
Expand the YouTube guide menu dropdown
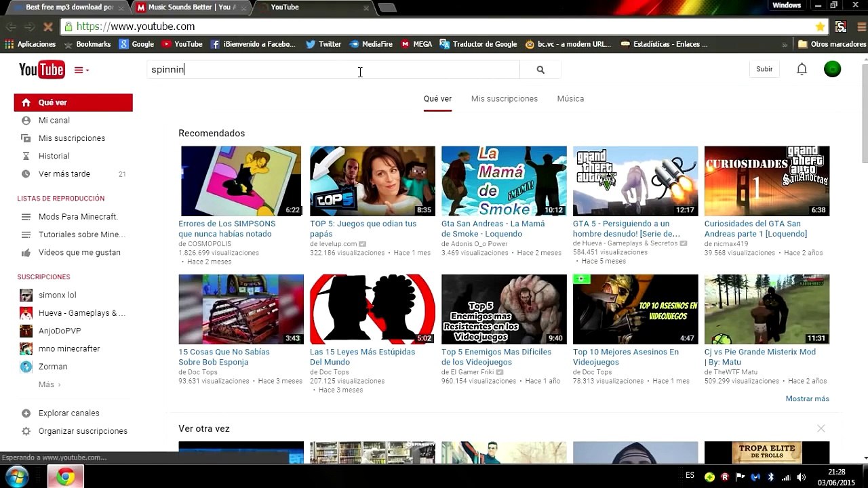tap(81, 70)
